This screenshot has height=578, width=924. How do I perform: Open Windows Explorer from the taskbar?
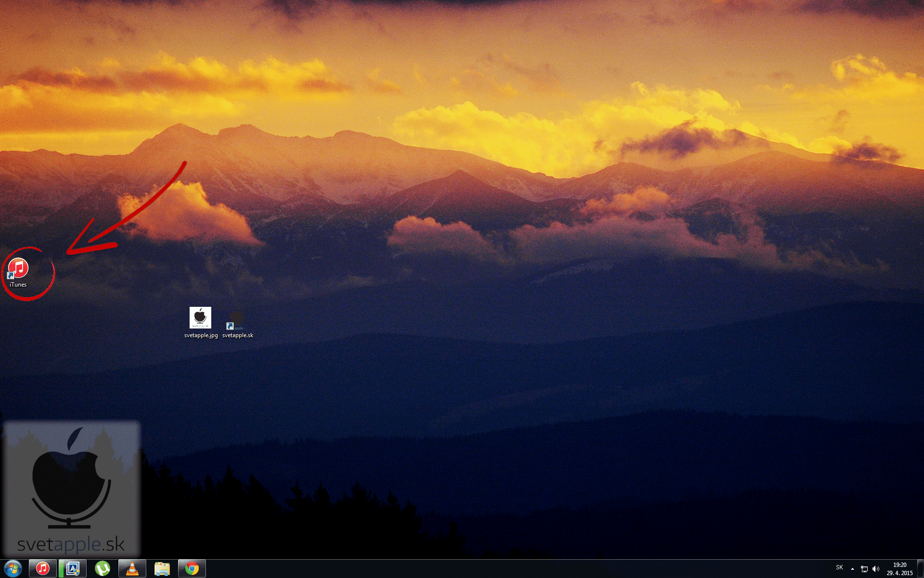point(162,568)
